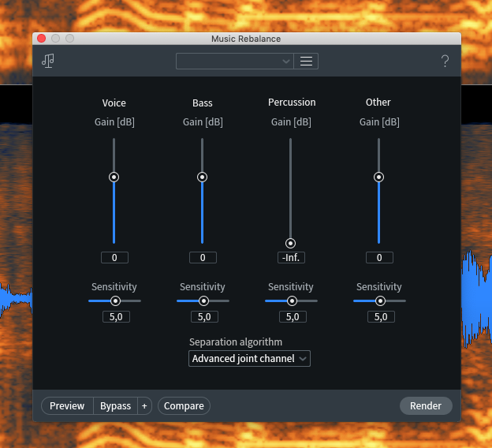Screen dimensions: 492x448
Task: Click the Bass sensitivity slider handle
Action: [x=203, y=301]
